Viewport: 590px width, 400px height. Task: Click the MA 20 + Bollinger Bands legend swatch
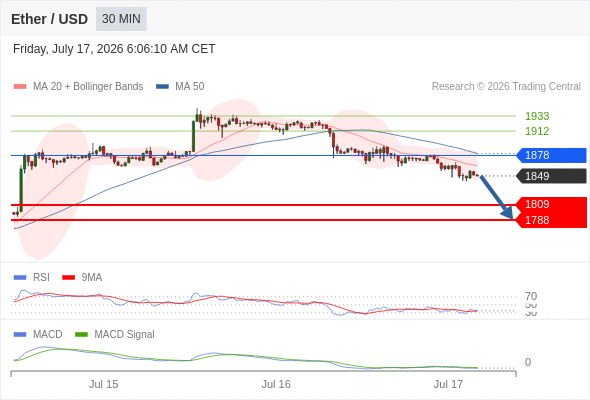(x=20, y=87)
